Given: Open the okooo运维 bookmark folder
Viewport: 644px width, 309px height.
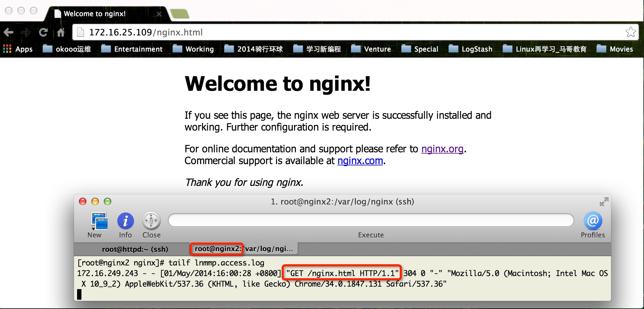Looking at the screenshot, I should 67,49.
